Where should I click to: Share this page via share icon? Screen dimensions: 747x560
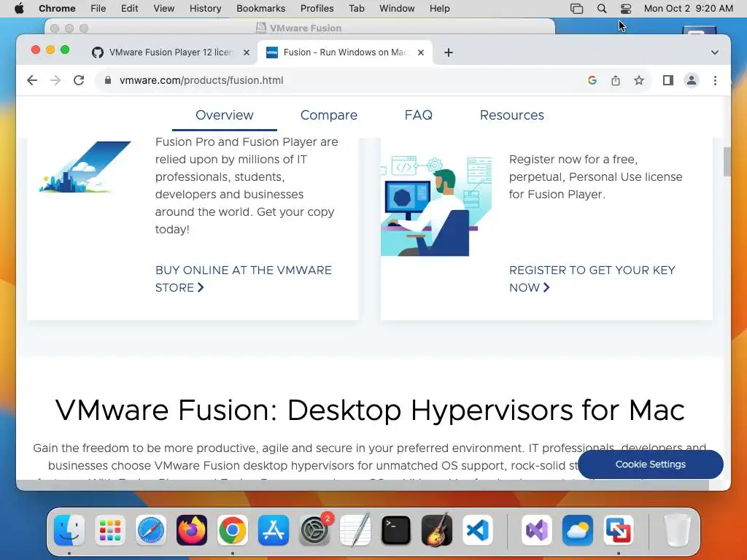tap(616, 80)
